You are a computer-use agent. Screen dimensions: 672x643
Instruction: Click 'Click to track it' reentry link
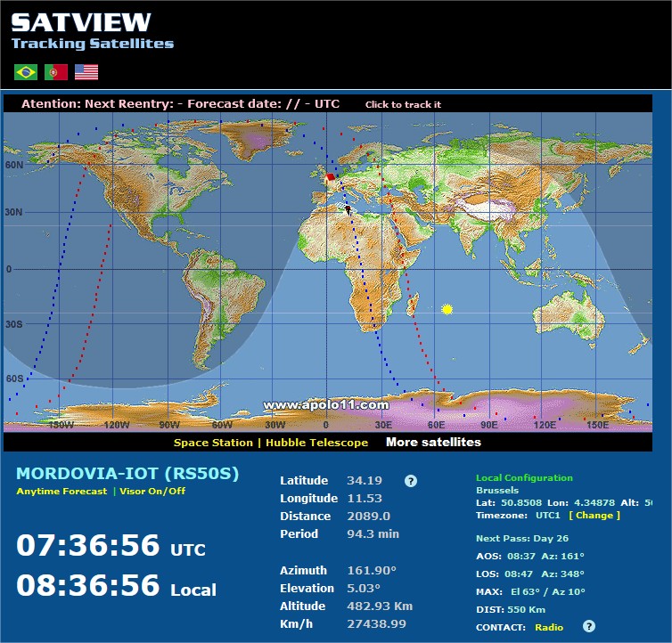point(403,104)
